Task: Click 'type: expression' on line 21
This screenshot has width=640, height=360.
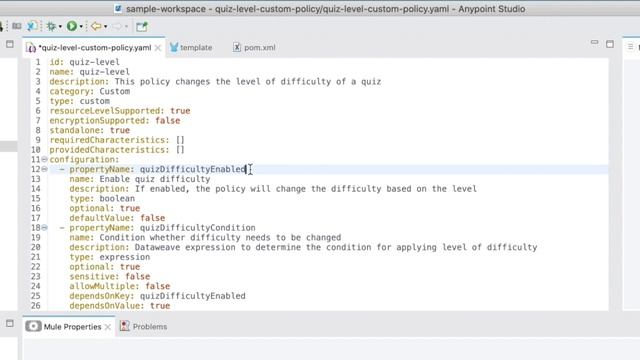Action: (109, 257)
